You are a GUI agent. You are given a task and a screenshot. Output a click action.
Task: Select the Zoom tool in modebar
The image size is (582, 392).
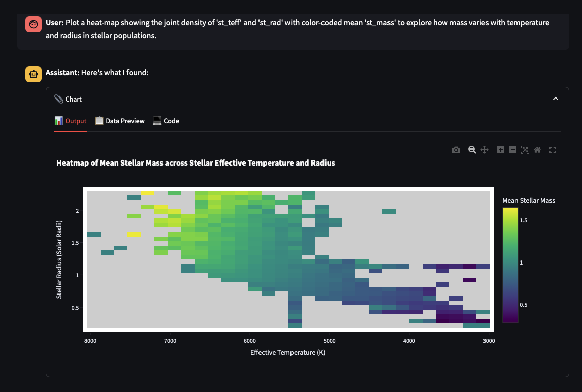pos(472,150)
